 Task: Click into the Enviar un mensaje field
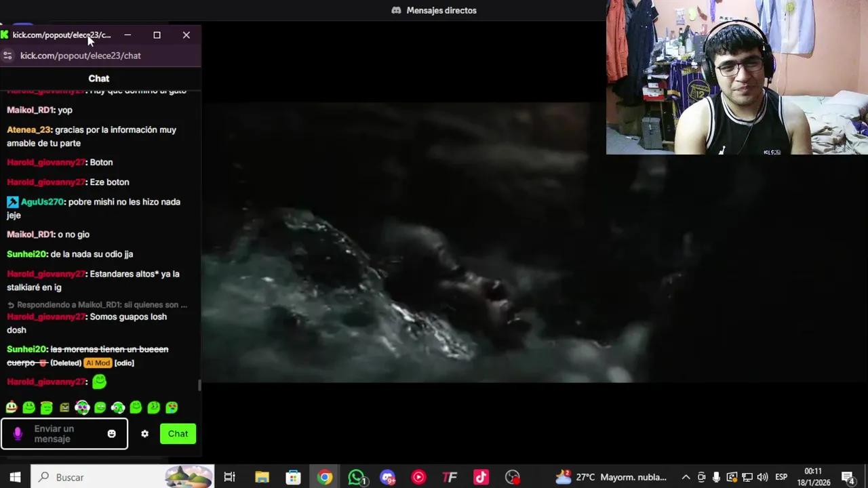pyautogui.click(x=64, y=434)
